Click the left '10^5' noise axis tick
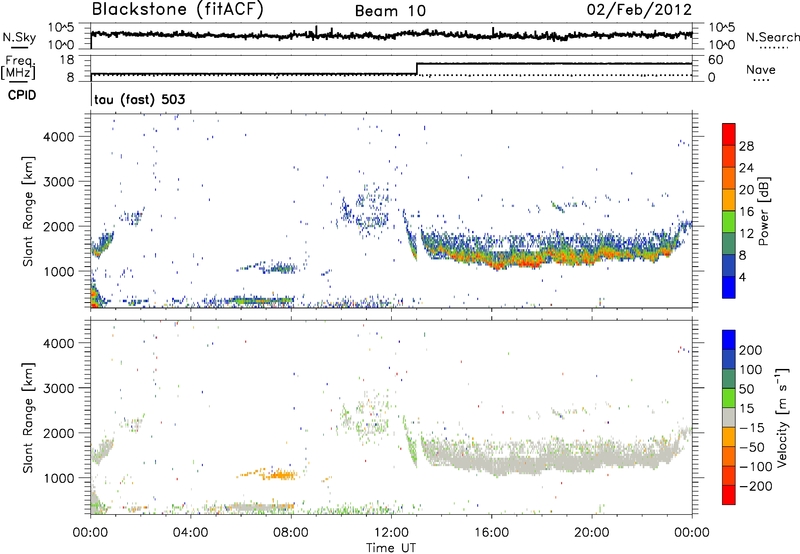 61,28
